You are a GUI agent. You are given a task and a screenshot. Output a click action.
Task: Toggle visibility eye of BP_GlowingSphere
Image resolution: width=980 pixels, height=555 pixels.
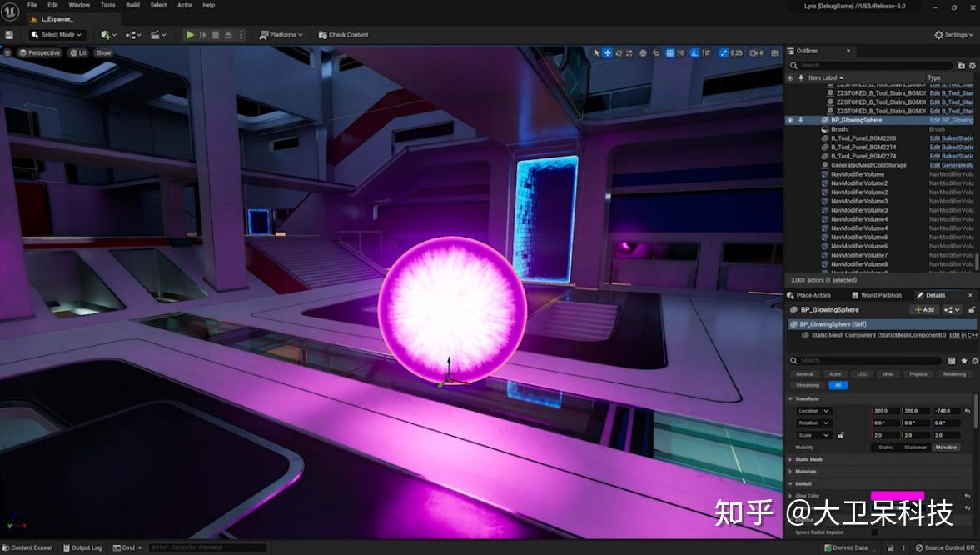pos(790,120)
